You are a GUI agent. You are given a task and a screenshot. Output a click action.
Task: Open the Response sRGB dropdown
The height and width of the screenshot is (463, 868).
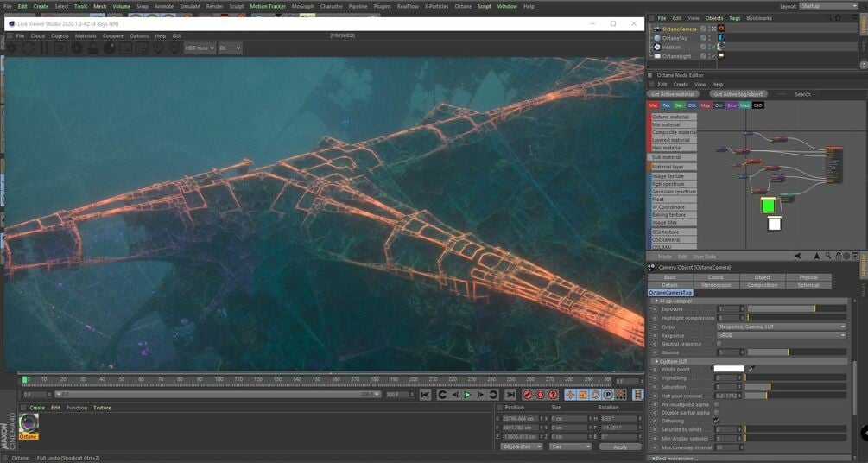(782, 335)
